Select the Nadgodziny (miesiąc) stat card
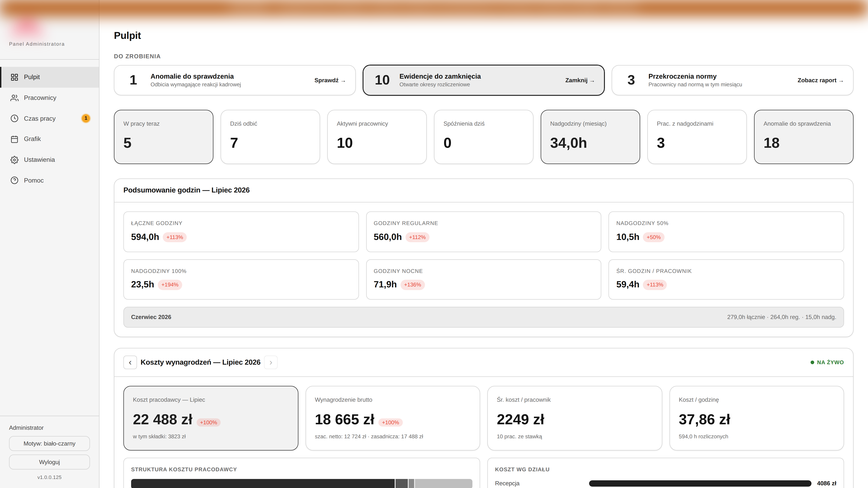 point(590,137)
